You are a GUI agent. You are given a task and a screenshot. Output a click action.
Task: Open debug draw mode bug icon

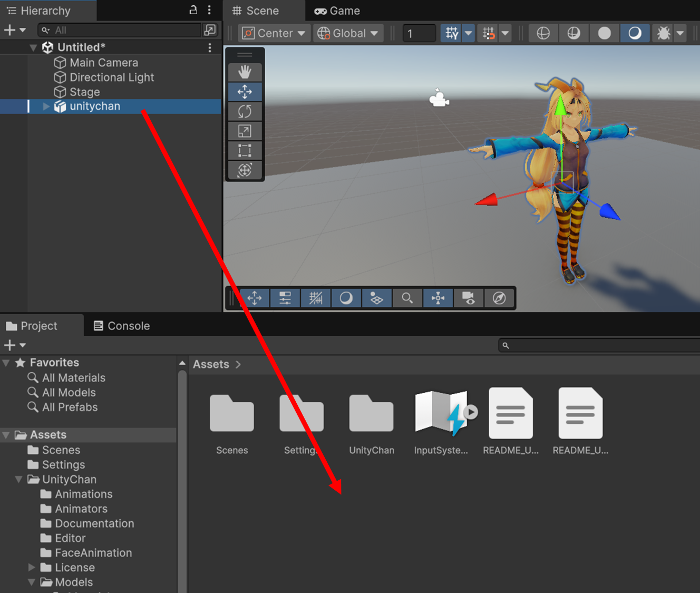663,33
